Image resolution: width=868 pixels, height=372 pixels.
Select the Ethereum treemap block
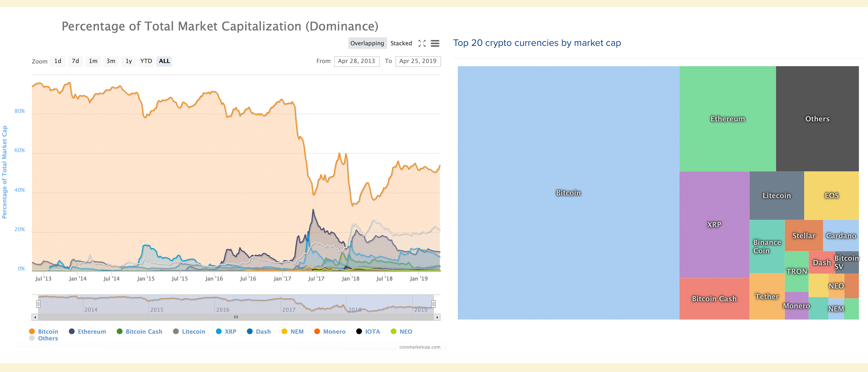point(727,119)
